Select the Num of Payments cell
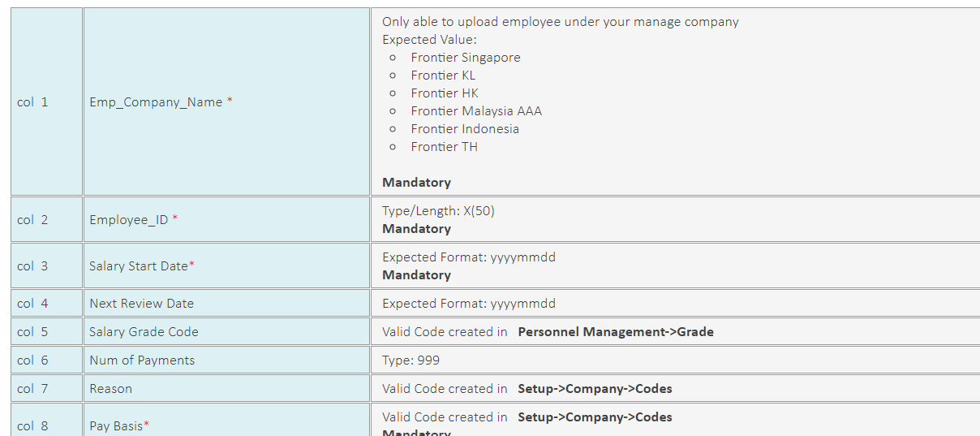Image resolution: width=980 pixels, height=436 pixels. (x=226, y=360)
